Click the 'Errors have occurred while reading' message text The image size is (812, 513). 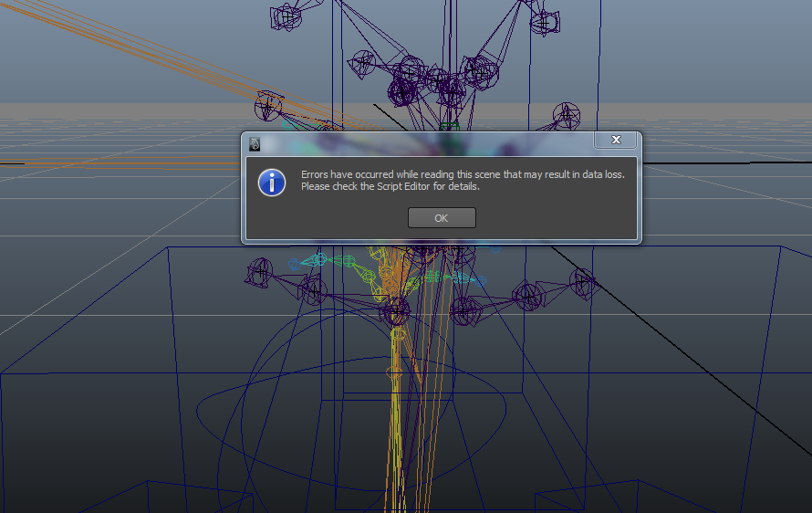coord(463,174)
